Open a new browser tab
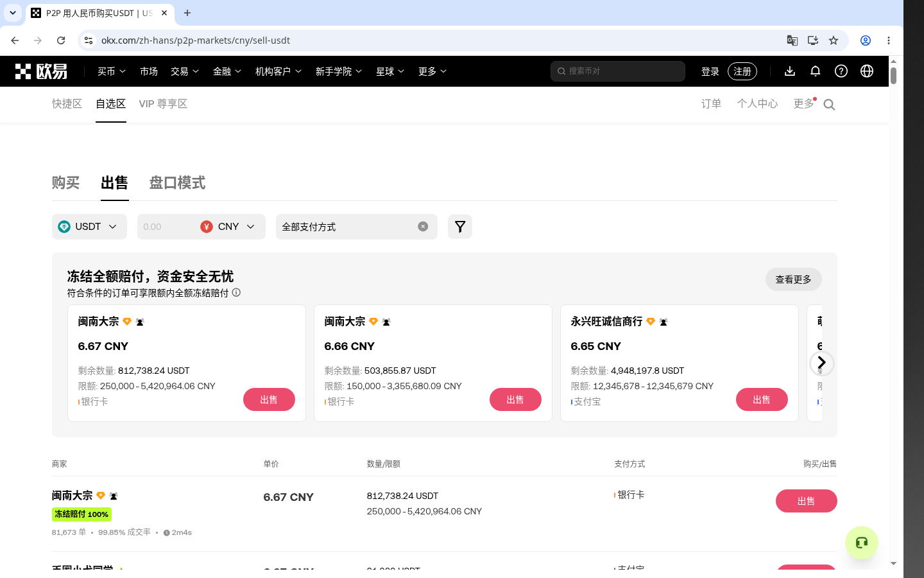The height and width of the screenshot is (578, 924). [x=187, y=13]
